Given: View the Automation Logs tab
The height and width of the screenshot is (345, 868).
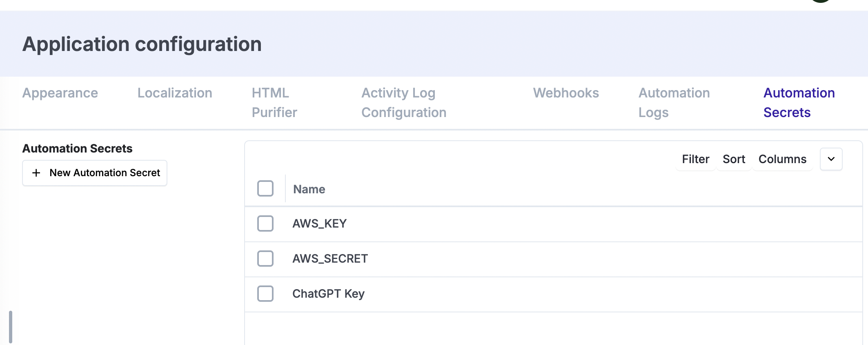Looking at the screenshot, I should pos(674,103).
